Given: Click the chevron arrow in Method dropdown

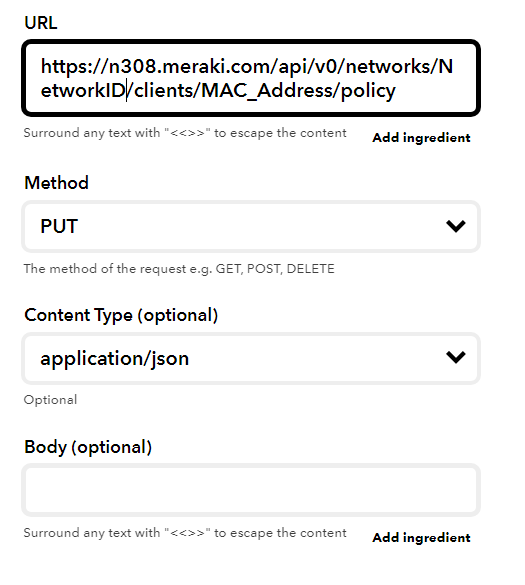Looking at the screenshot, I should tap(456, 226).
